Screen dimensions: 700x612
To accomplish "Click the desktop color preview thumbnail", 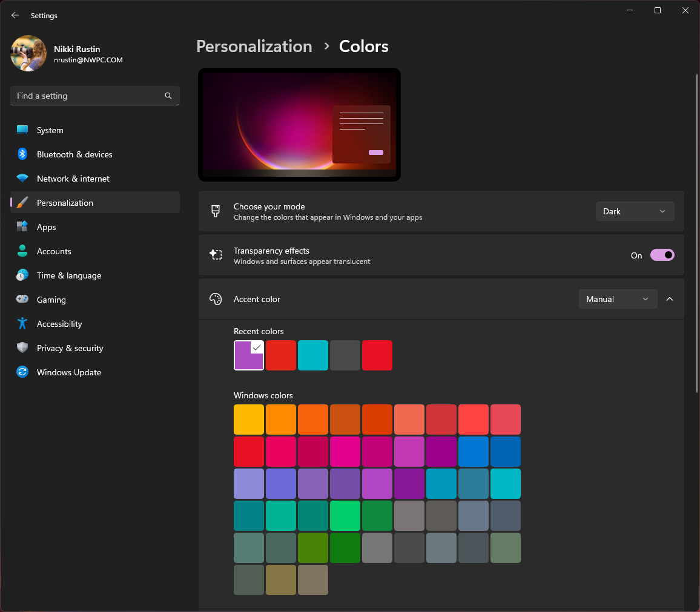I will [x=299, y=125].
